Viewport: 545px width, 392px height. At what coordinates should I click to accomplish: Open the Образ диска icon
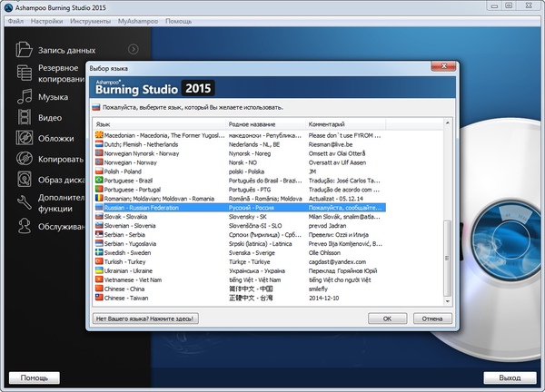click(x=24, y=180)
